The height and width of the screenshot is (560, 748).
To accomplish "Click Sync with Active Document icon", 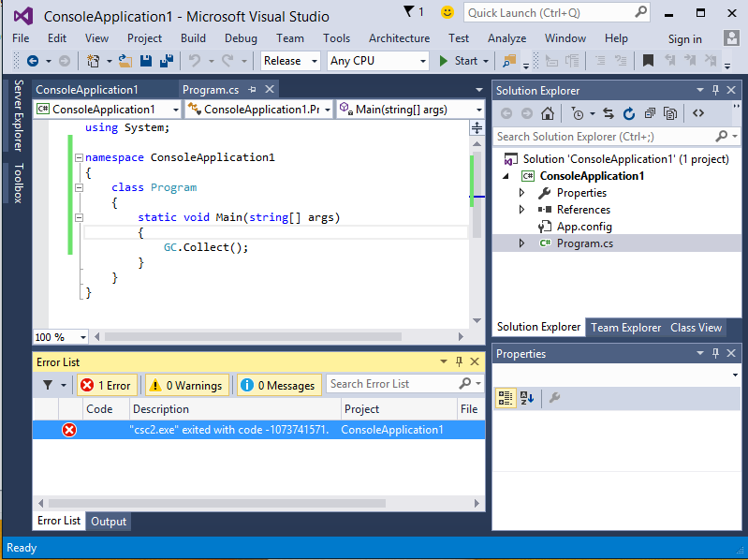I will pyautogui.click(x=609, y=113).
